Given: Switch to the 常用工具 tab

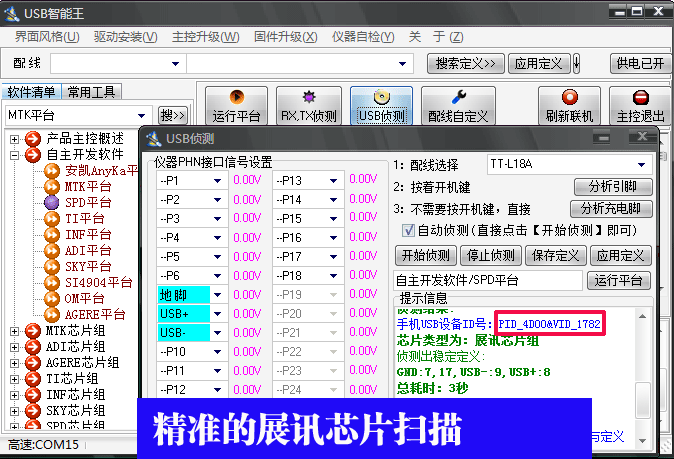Looking at the screenshot, I should [x=92, y=92].
